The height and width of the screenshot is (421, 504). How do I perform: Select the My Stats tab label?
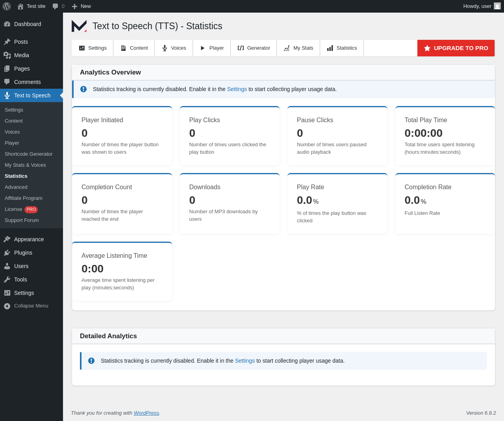coord(303,48)
